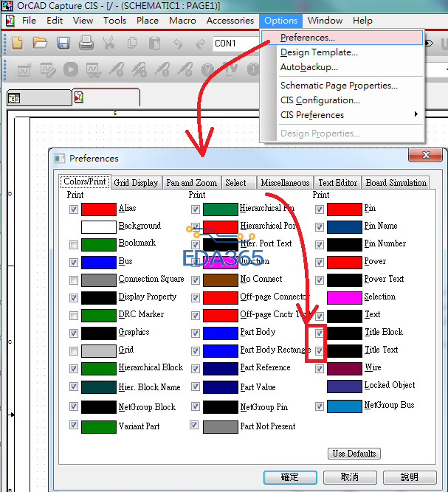Click the OrCAD Capture title bar icon
Image resolution: width=448 pixels, height=492 pixels.
tap(7, 6)
